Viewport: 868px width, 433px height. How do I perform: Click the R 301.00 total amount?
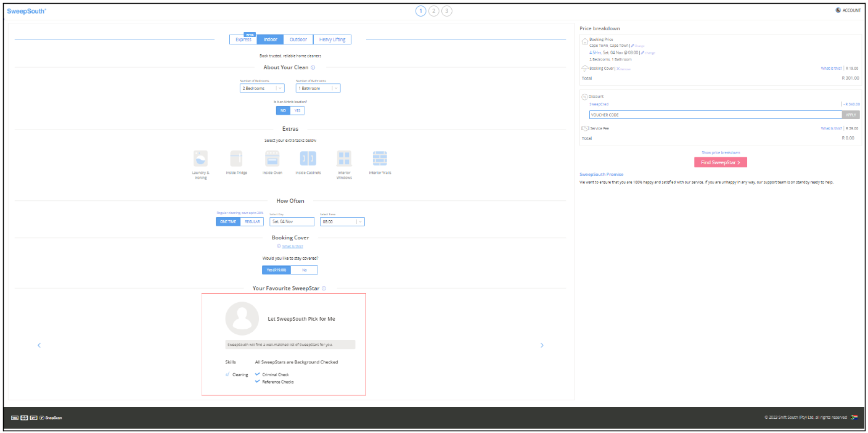[850, 78]
